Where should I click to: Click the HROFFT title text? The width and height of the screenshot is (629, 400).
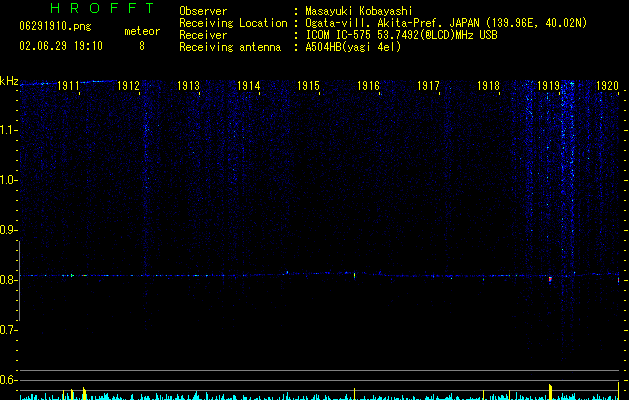(103, 8)
